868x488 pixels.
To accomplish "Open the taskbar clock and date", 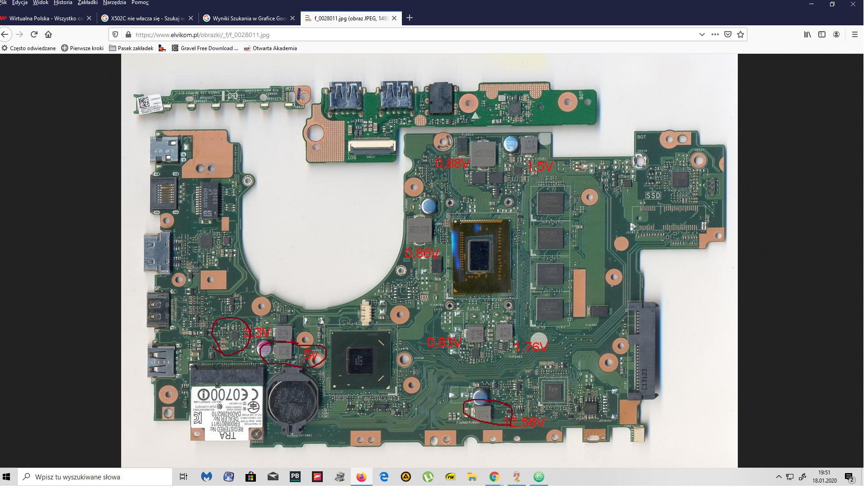I will click(825, 477).
